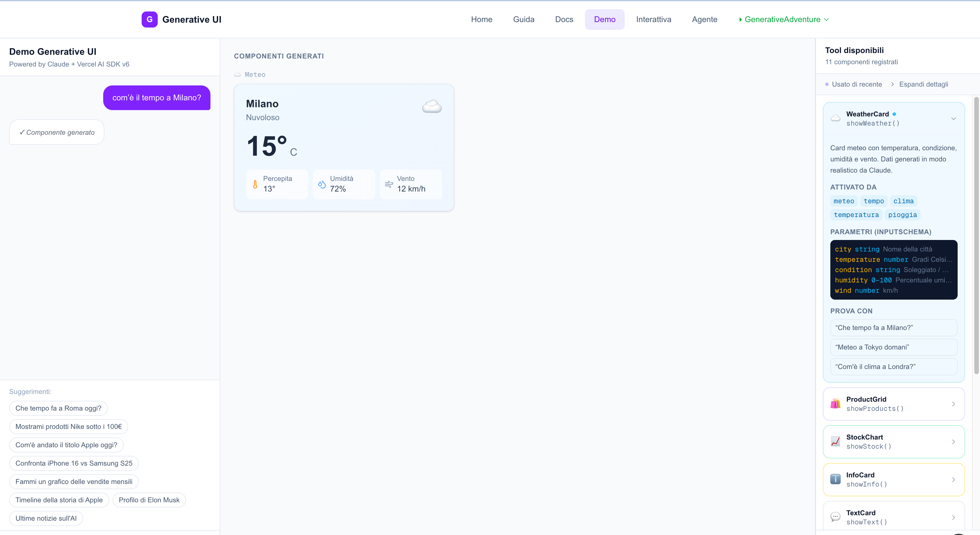Click the 'Componente generato' status bubble
Image resolution: width=980 pixels, height=535 pixels.
[57, 132]
